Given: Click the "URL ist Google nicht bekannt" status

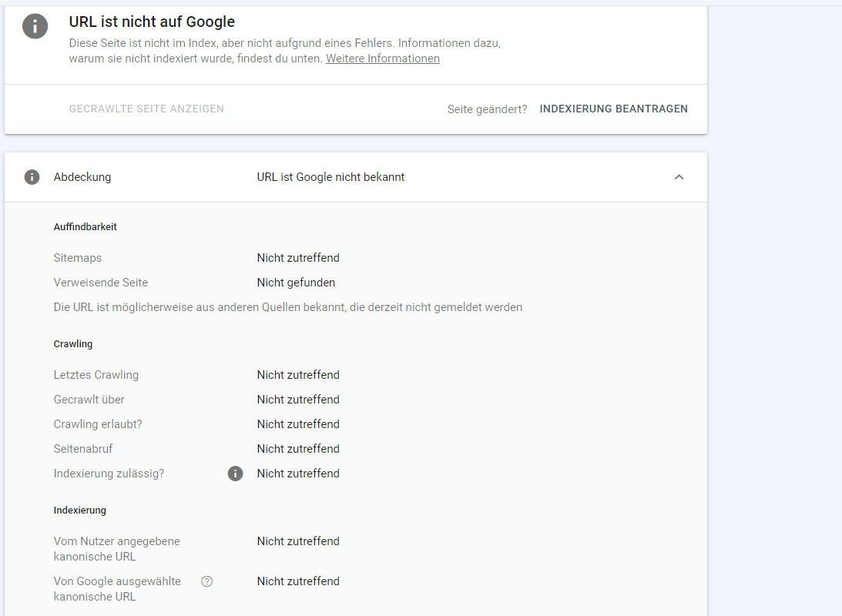Looking at the screenshot, I should point(330,177).
